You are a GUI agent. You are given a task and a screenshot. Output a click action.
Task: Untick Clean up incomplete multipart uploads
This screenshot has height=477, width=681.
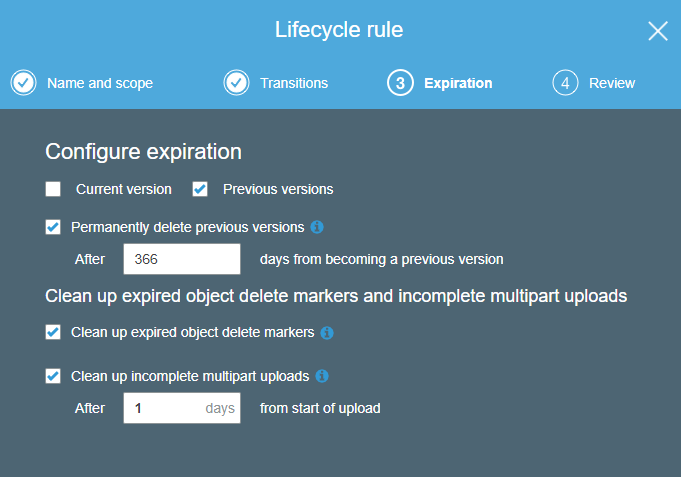pyautogui.click(x=53, y=377)
